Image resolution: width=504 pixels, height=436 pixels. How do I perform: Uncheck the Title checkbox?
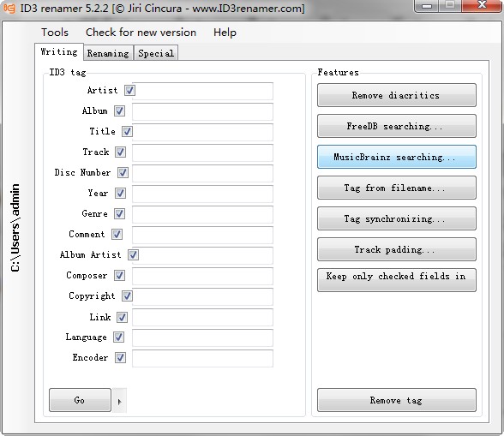pyautogui.click(x=127, y=131)
